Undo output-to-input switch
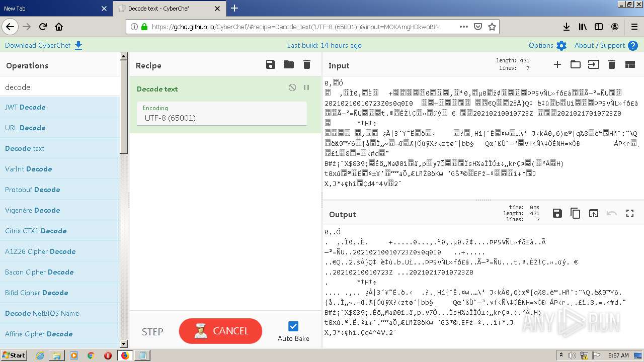Image resolution: width=644 pixels, height=362 pixels. (x=612, y=213)
